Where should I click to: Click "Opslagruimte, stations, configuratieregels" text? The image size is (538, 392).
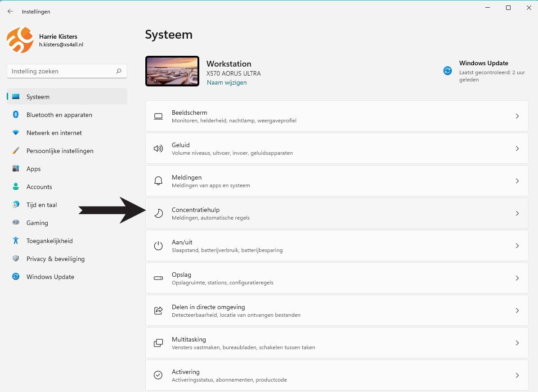(x=223, y=283)
